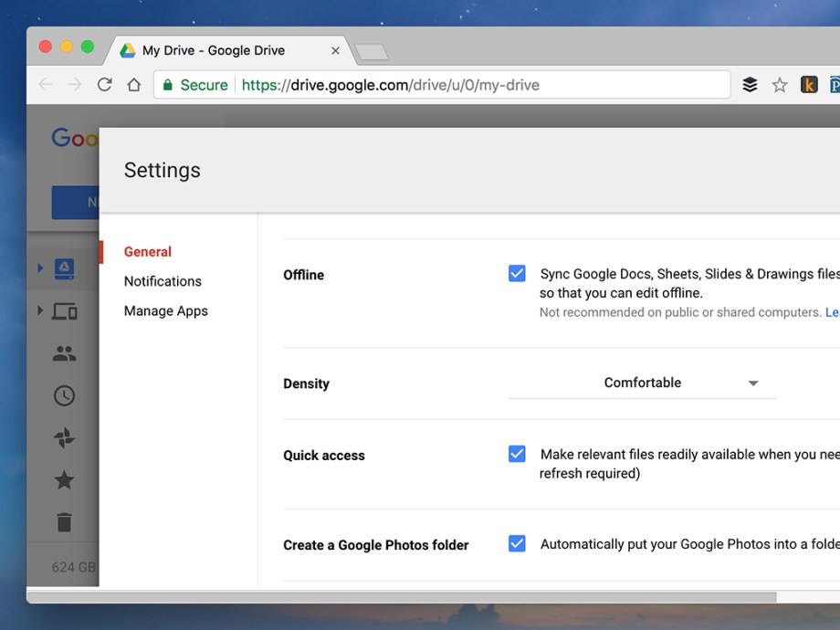This screenshot has height=630, width=840.
Task: Reload the page with the refresh icon
Action: [104, 84]
